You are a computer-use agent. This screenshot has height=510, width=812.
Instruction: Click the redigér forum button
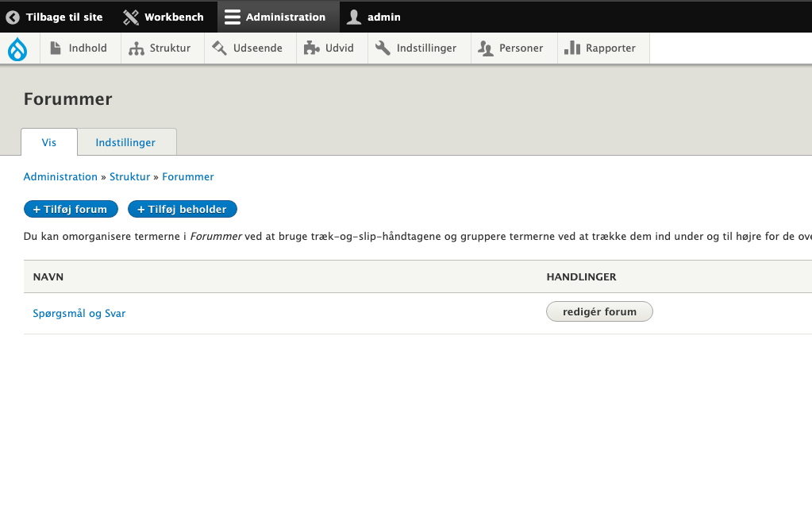point(599,312)
